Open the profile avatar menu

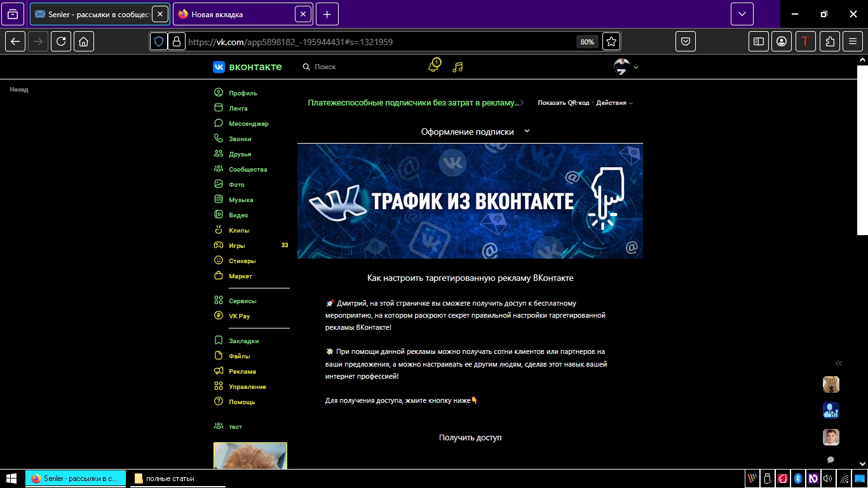[626, 67]
